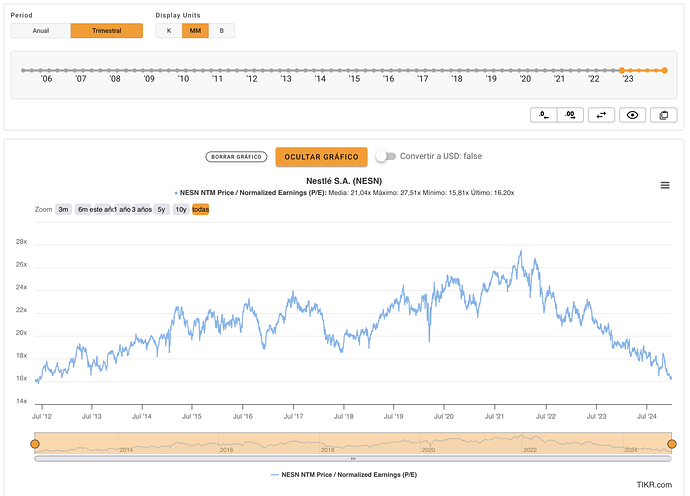Set display units to MM

click(195, 31)
